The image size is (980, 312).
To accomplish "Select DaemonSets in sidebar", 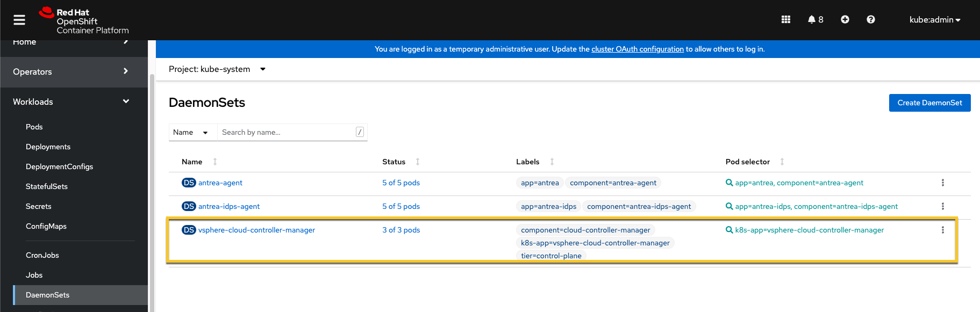I will (x=80, y=295).
